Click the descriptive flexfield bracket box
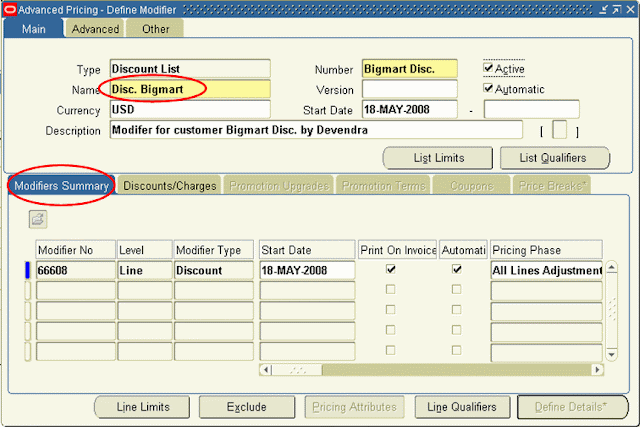The height and width of the screenshot is (427, 640). tap(559, 130)
